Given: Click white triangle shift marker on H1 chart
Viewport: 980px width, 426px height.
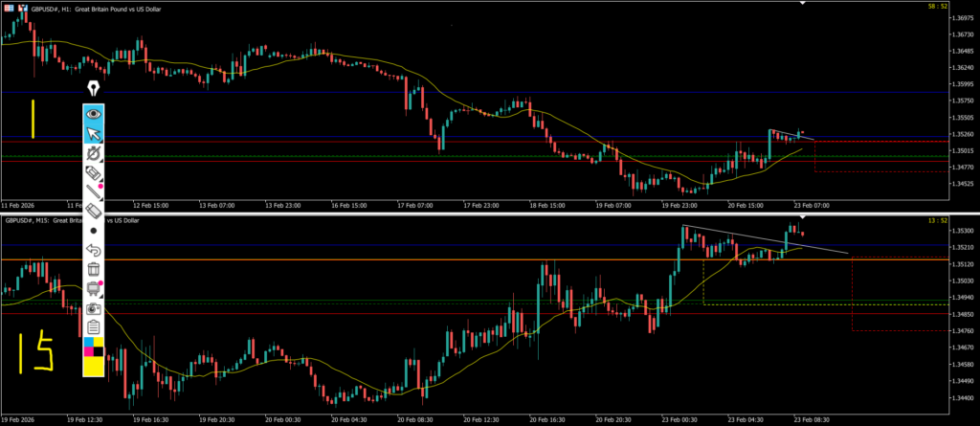Looking at the screenshot, I should point(802,4).
